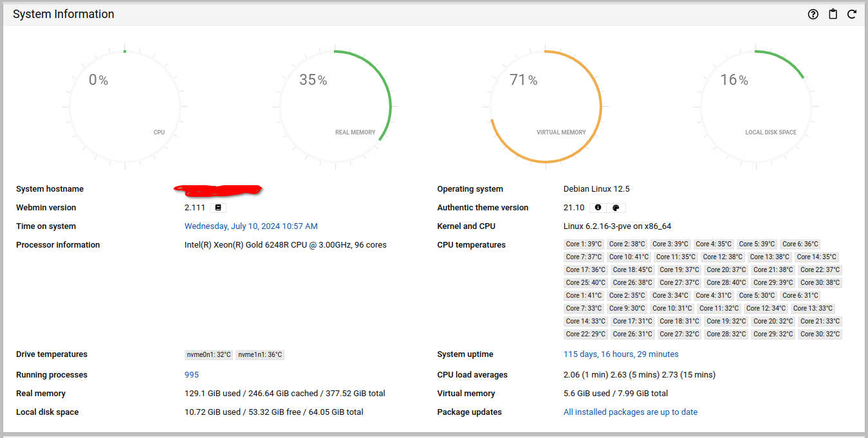Viewport: 868px width, 438px height.
Task: Click the Core 6: 36°C temperature badge
Action: 800,244
